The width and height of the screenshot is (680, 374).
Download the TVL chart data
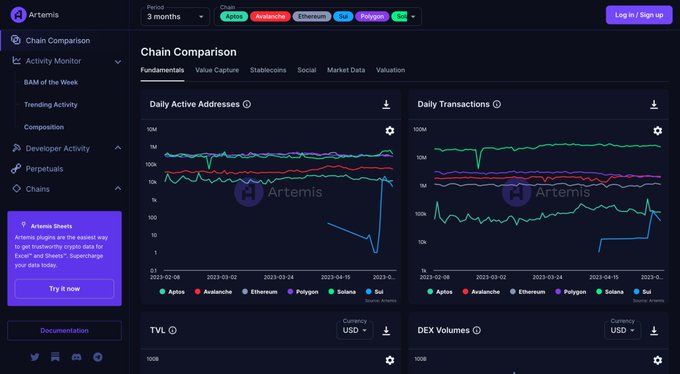[386, 331]
